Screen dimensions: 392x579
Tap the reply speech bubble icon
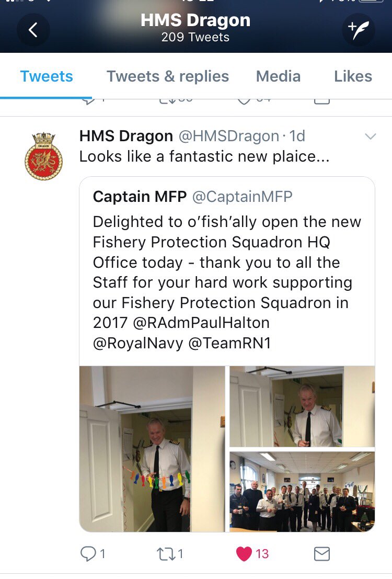pyautogui.click(x=88, y=553)
